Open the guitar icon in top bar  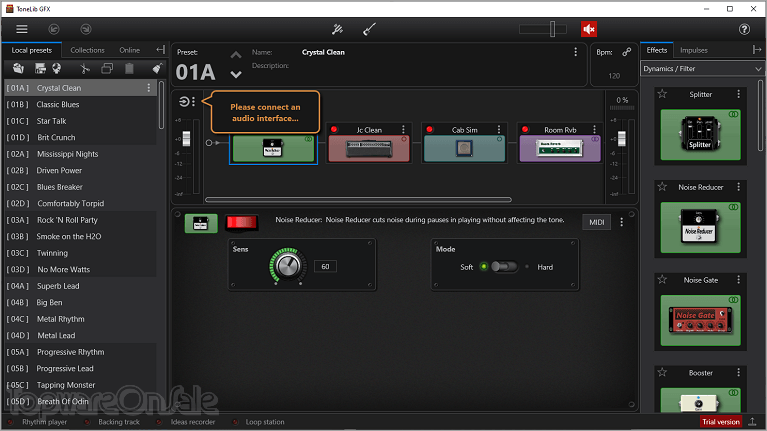coord(369,29)
